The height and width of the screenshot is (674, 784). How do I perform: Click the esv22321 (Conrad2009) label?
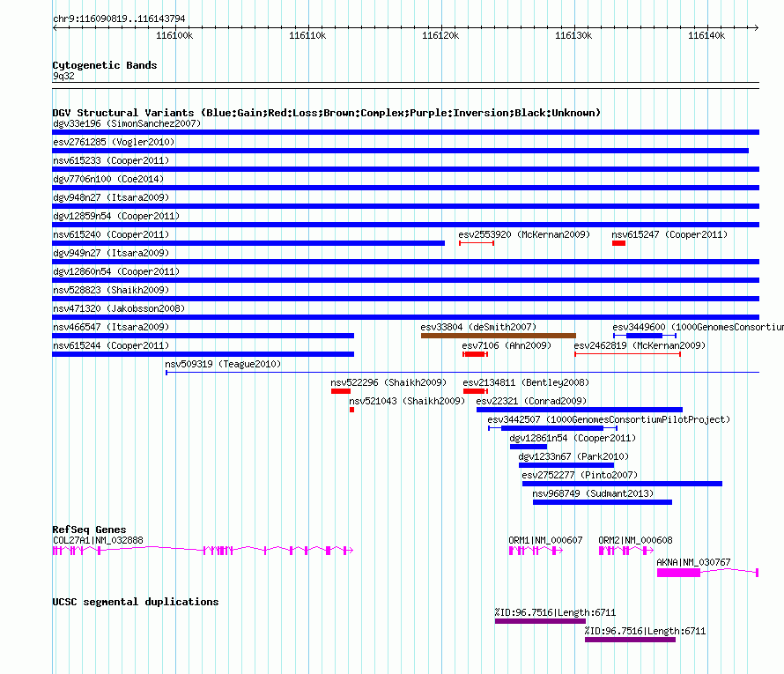[531, 401]
